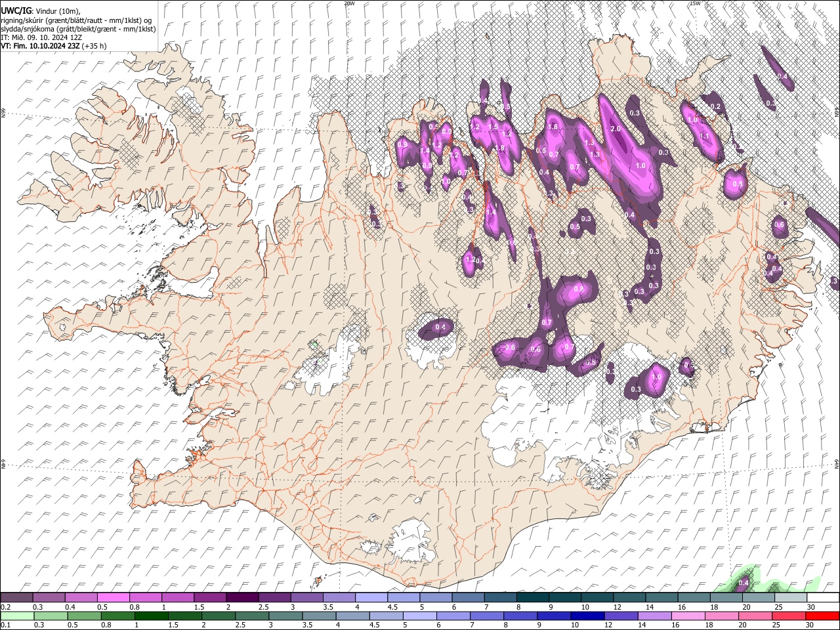Click the snow legend swatch between 3 and 3.5
The width and height of the screenshot is (840, 630).
click(x=306, y=598)
